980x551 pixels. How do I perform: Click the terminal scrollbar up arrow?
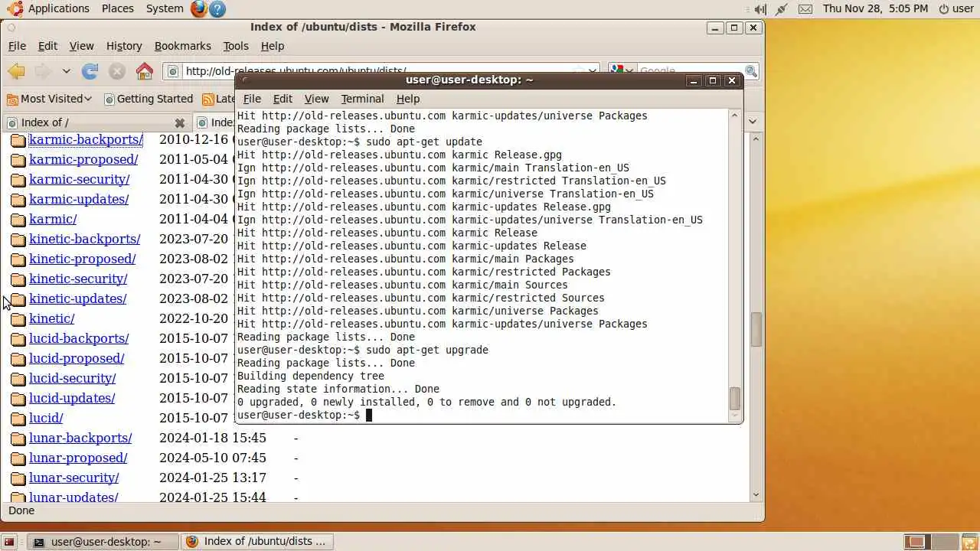[735, 116]
